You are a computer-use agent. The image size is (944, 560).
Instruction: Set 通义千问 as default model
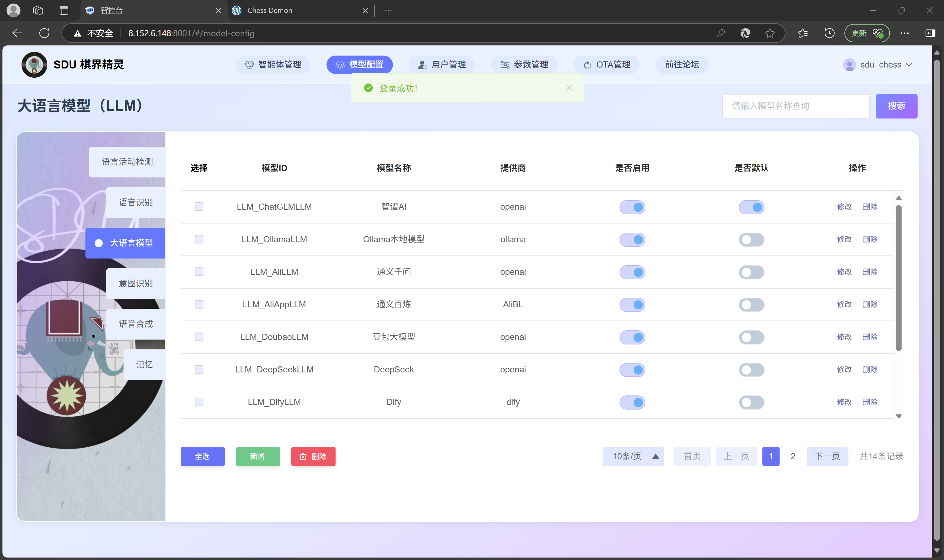pyautogui.click(x=751, y=272)
